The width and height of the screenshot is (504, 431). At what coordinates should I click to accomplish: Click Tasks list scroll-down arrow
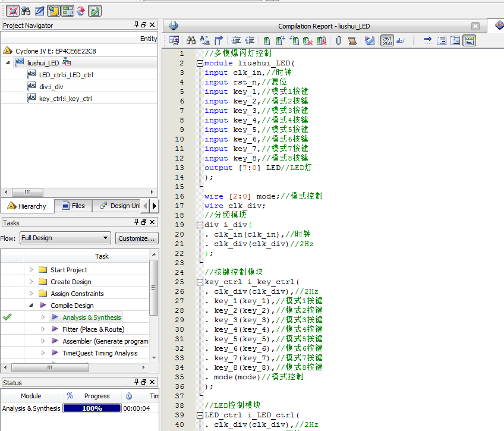154,358
